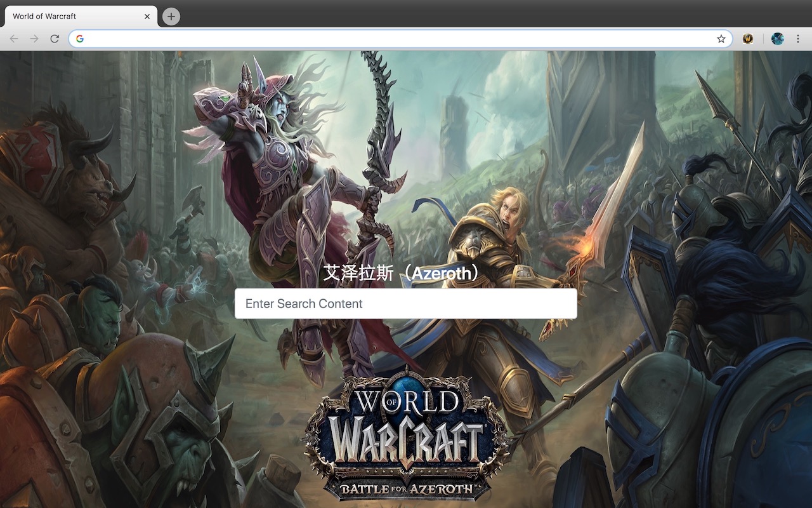Open a new tab with plus button
The height and width of the screenshot is (508, 812).
click(x=171, y=17)
